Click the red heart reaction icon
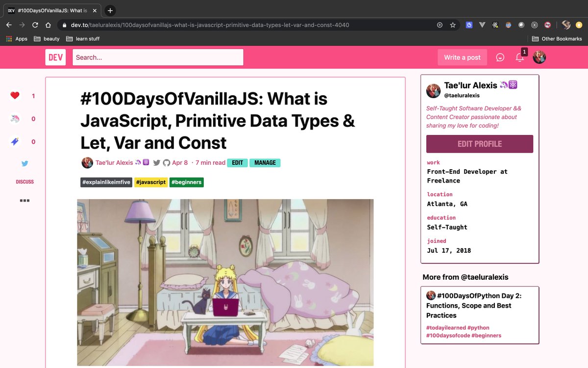 (x=15, y=96)
